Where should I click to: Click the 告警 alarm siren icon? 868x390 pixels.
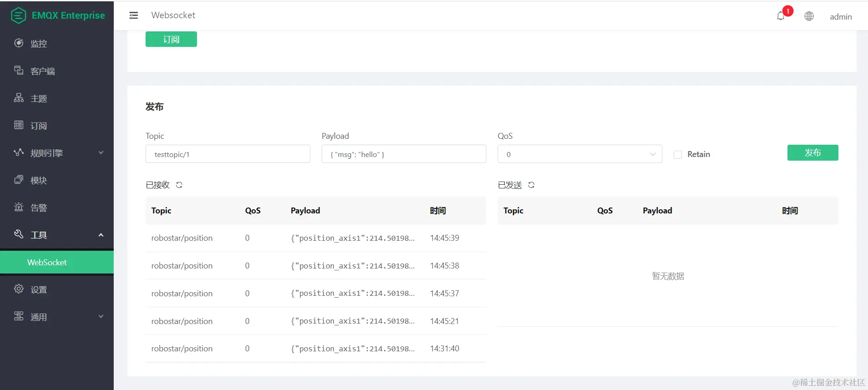19,207
